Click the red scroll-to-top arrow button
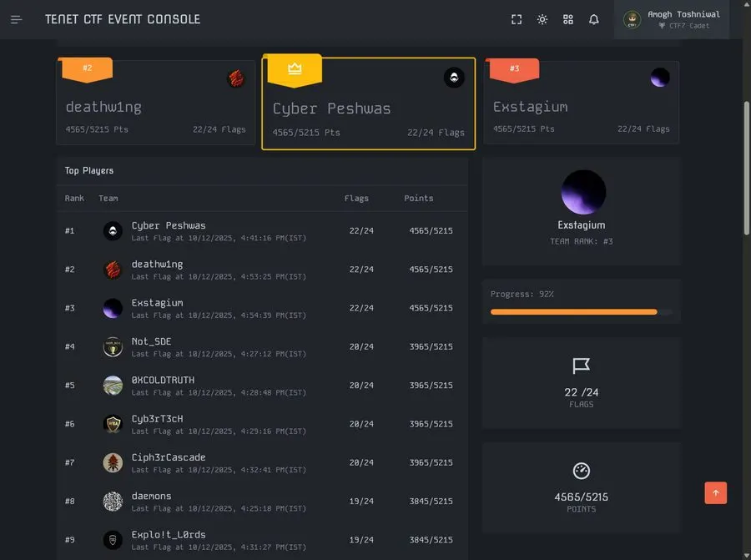 pyautogui.click(x=716, y=493)
